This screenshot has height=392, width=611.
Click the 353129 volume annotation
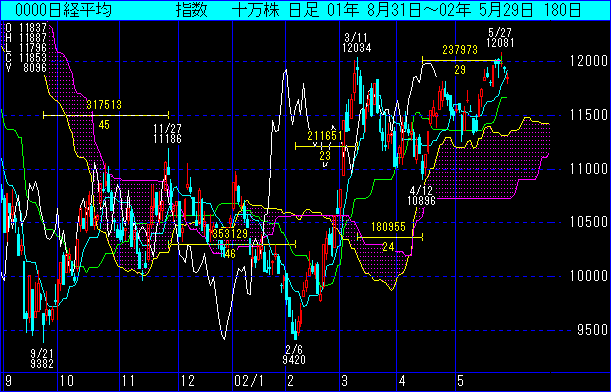pos(230,234)
